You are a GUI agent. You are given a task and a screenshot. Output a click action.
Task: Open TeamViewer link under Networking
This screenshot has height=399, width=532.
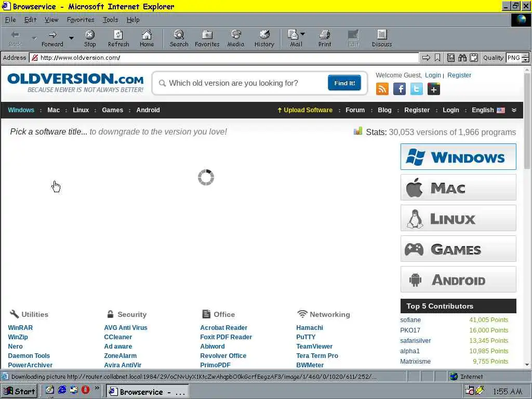pos(314,347)
